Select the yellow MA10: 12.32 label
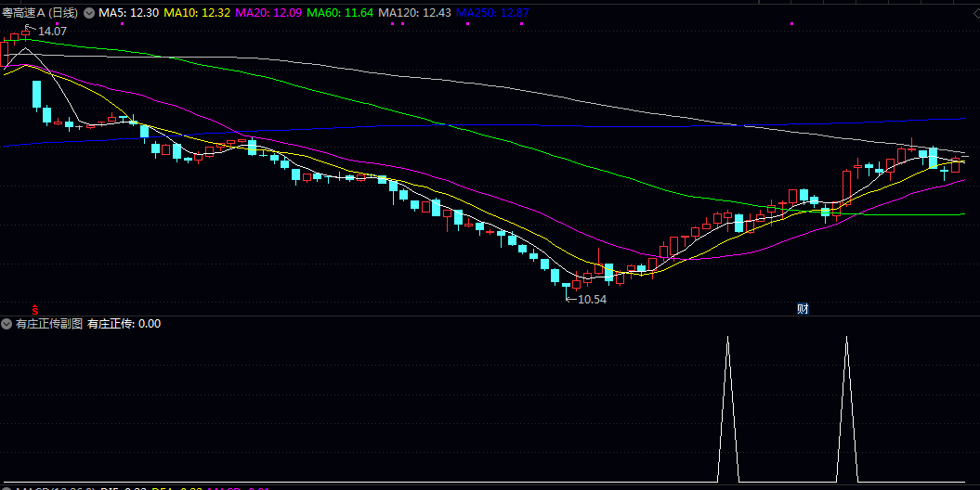Viewport: 980px width, 490px height. (x=198, y=13)
